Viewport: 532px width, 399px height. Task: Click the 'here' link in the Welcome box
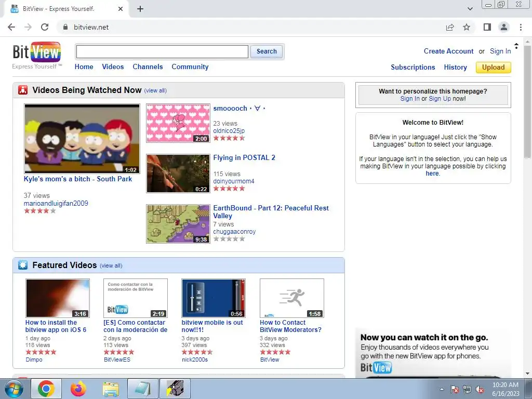pyautogui.click(x=432, y=173)
